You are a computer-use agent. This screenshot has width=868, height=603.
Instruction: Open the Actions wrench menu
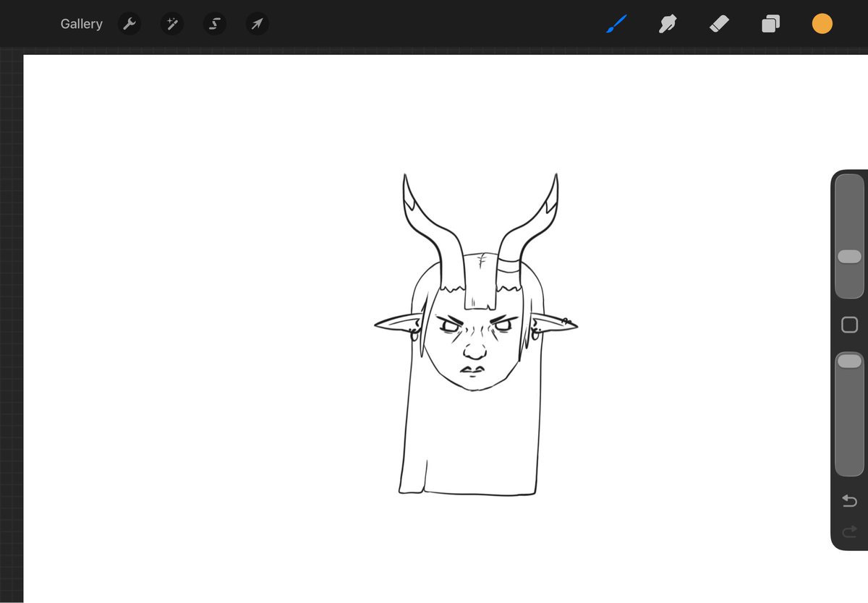(129, 24)
